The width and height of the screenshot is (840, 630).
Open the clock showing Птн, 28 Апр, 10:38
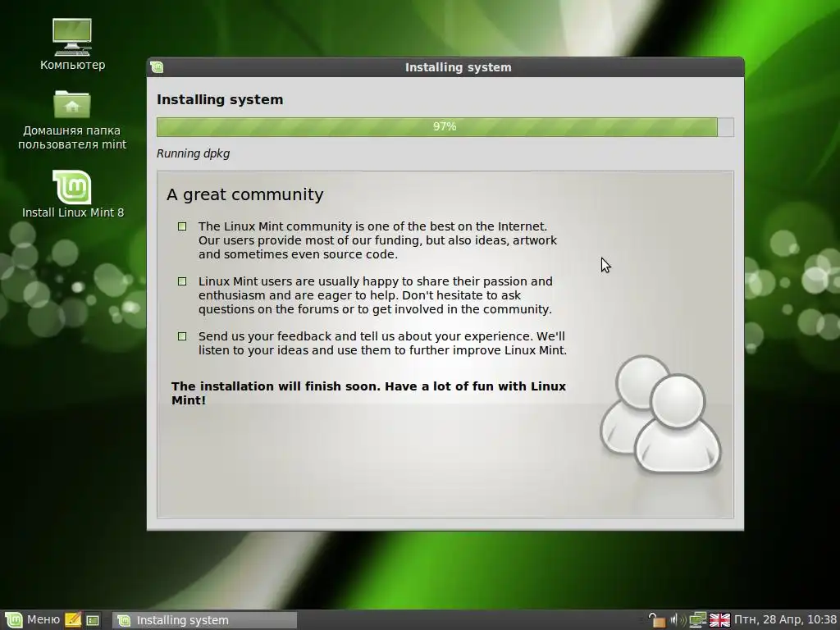(785, 620)
